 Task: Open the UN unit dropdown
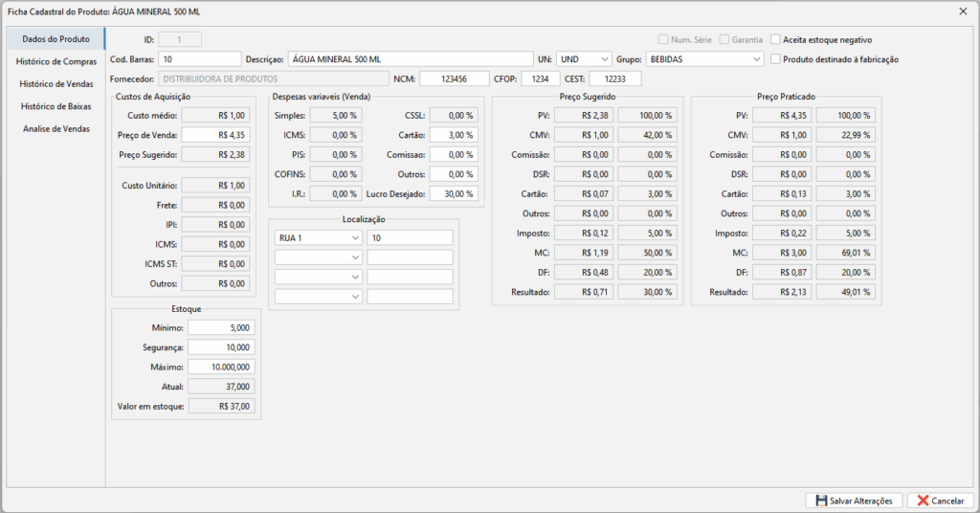click(x=584, y=59)
